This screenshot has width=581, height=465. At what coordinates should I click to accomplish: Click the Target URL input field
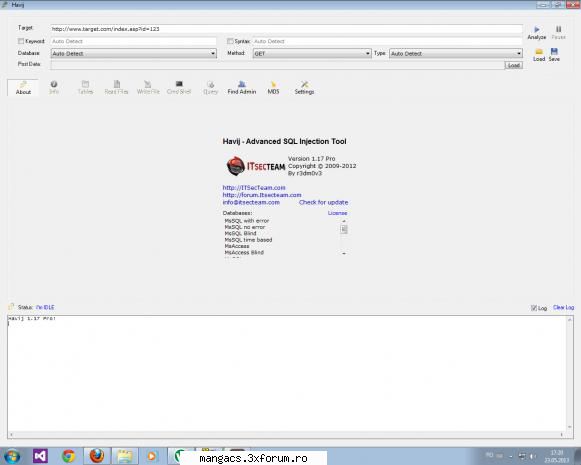pos(286,29)
